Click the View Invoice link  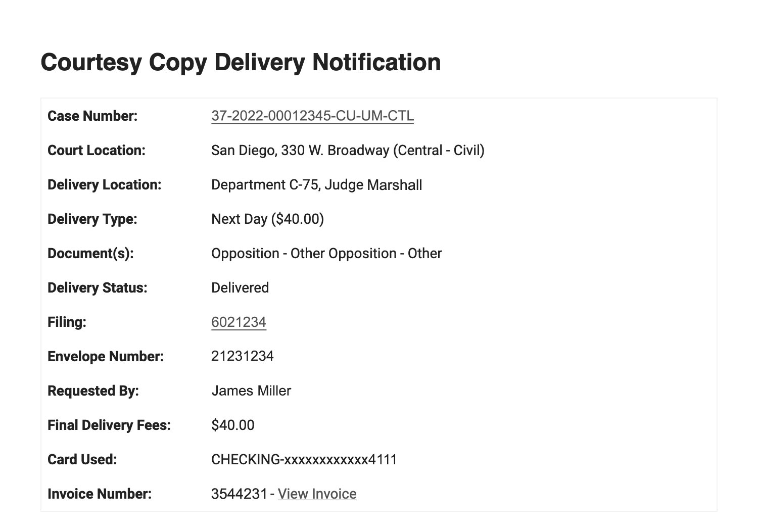(x=317, y=494)
